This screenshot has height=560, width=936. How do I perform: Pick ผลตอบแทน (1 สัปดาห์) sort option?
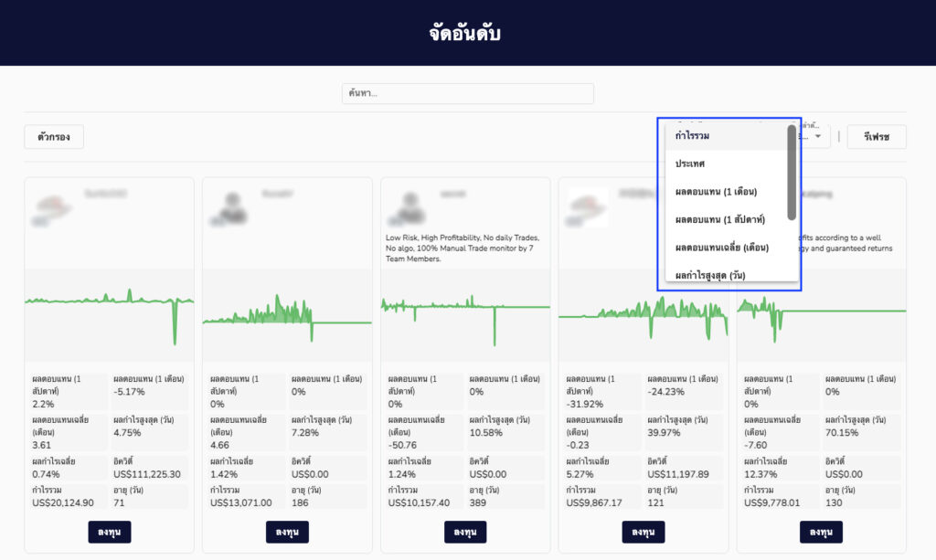click(x=719, y=219)
